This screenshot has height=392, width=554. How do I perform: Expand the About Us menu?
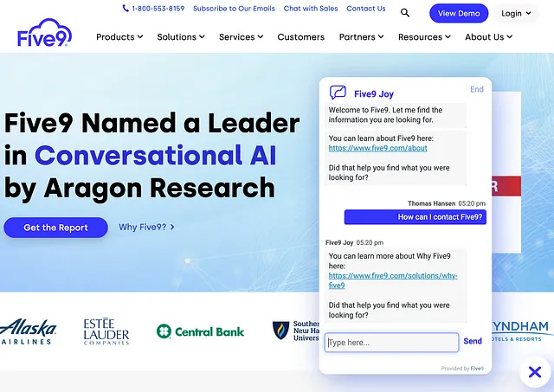[488, 36]
